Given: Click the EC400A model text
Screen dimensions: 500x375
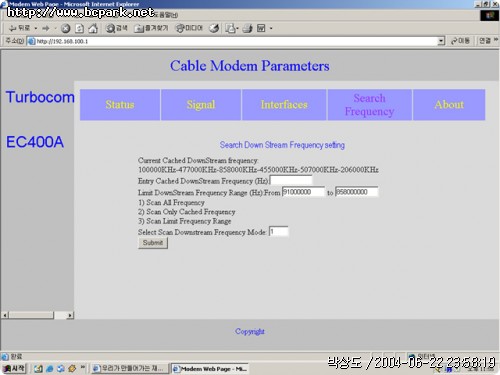Looking at the screenshot, I should tap(35, 142).
